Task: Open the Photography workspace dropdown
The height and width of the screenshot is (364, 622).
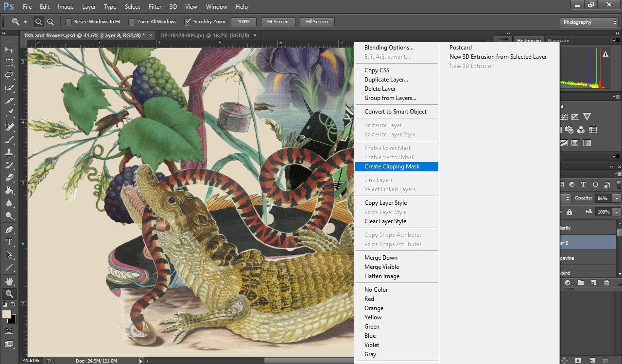Action: [588, 22]
